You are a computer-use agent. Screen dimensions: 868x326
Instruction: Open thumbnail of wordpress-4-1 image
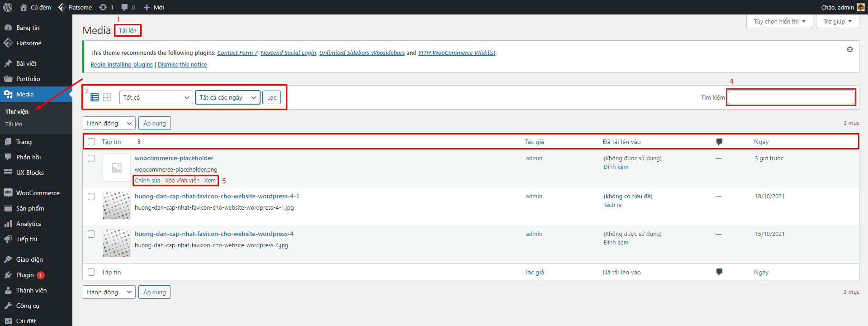117,206
